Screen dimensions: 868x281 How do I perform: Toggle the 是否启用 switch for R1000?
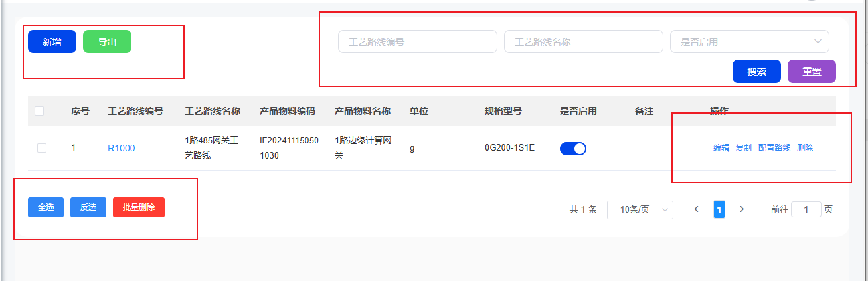(572, 149)
